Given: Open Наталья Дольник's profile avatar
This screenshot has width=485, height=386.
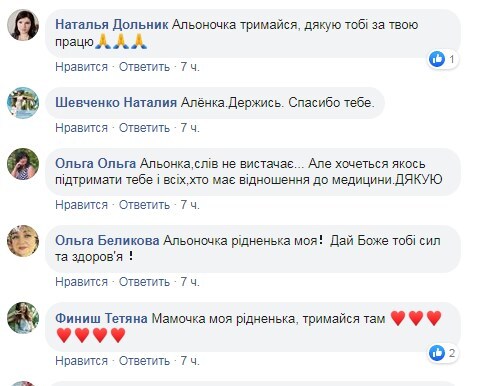Looking at the screenshot, I should point(23,25).
